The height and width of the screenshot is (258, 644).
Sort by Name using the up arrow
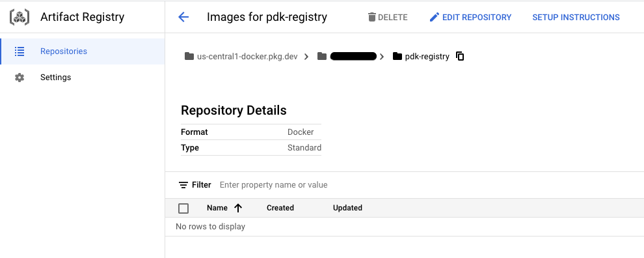[238, 208]
